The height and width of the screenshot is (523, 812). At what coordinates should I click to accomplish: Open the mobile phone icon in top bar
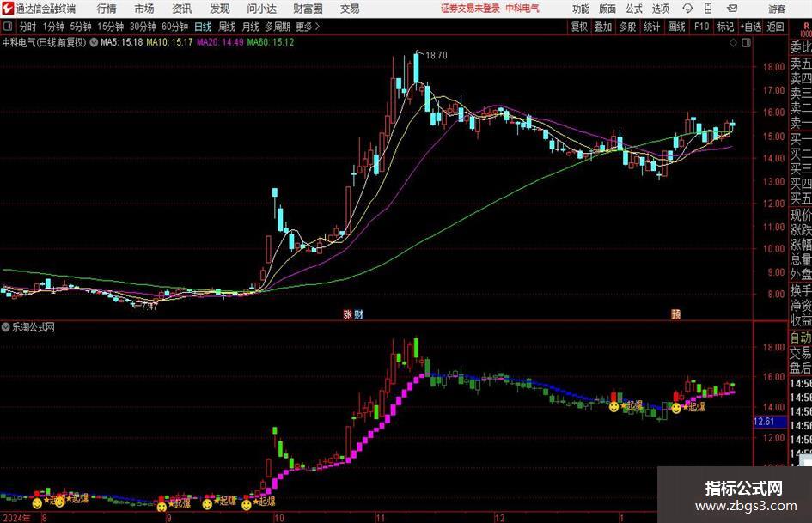(708, 9)
